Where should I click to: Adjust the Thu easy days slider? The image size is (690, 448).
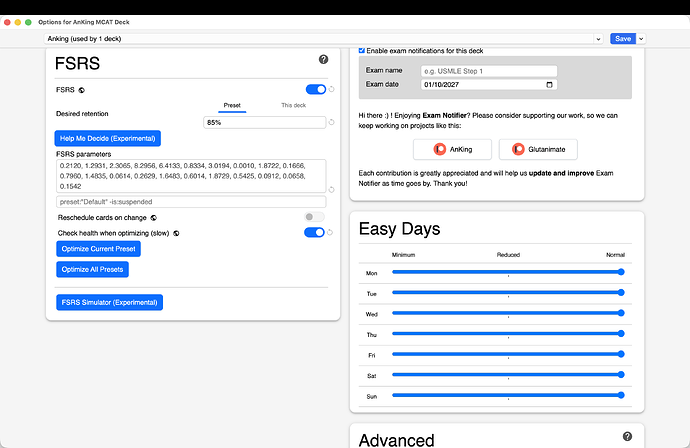508,334
